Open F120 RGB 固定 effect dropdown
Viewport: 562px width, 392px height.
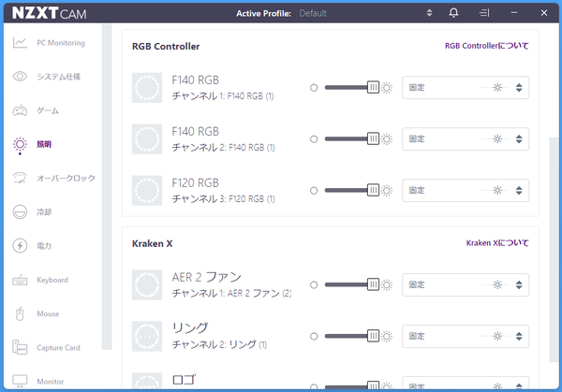coord(466,191)
